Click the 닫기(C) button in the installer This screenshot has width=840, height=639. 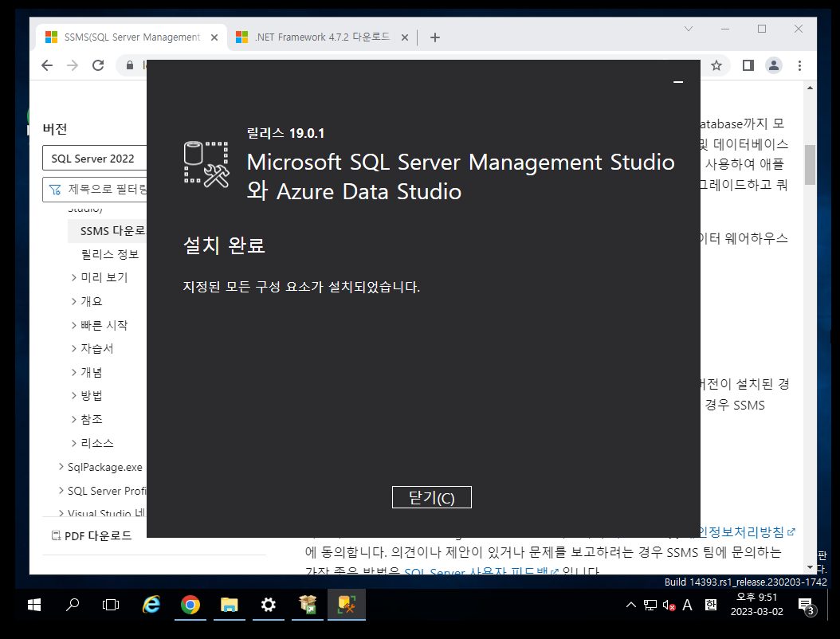[431, 497]
